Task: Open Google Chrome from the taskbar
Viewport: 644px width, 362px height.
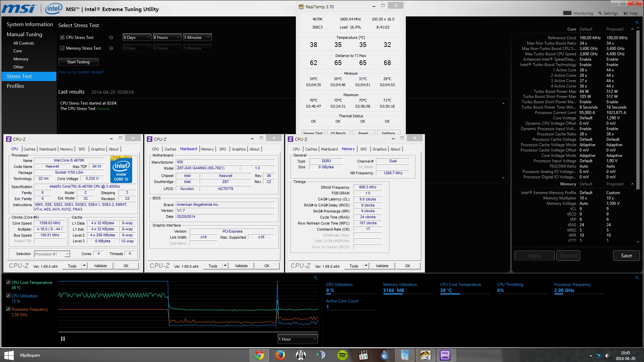Action: click(x=259, y=355)
